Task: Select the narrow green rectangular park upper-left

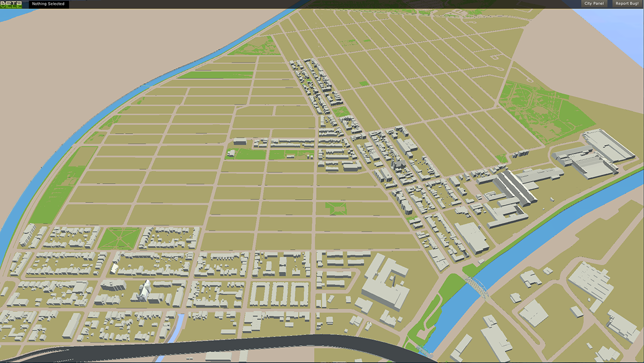Action: 215,75
